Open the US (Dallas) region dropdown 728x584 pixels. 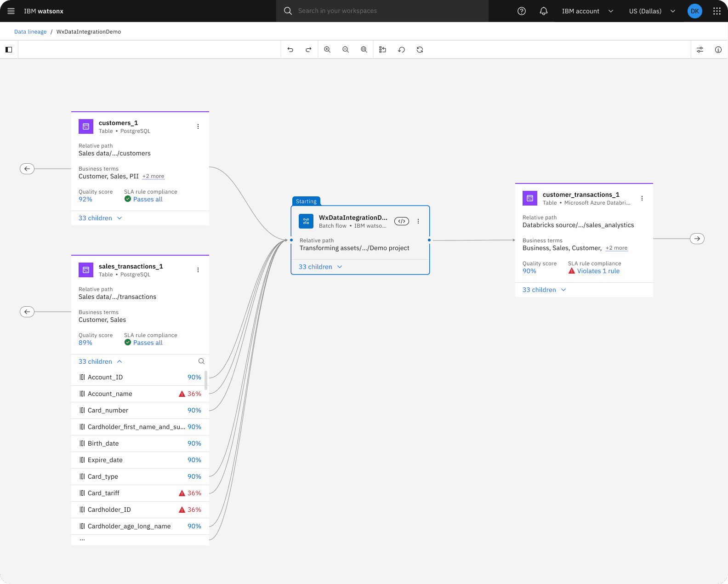tap(652, 11)
